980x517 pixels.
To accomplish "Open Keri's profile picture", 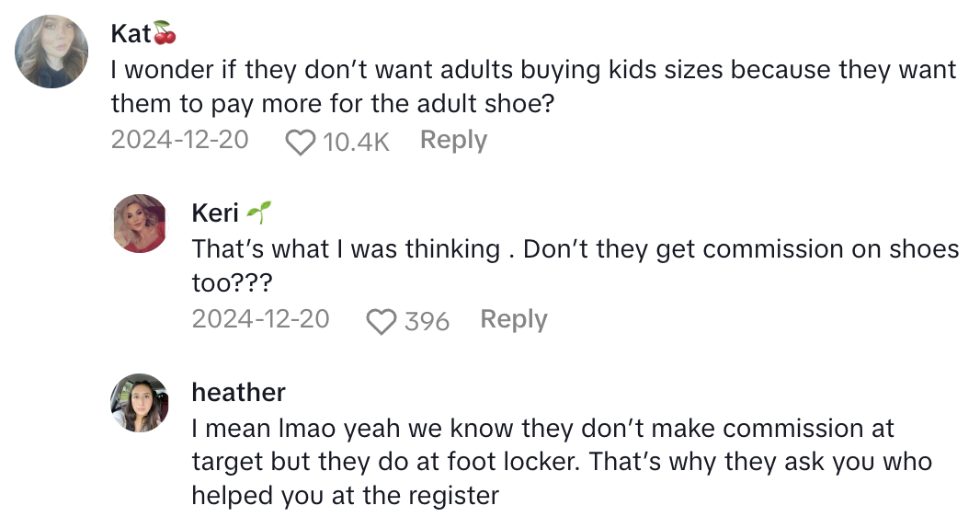I will tap(139, 224).
